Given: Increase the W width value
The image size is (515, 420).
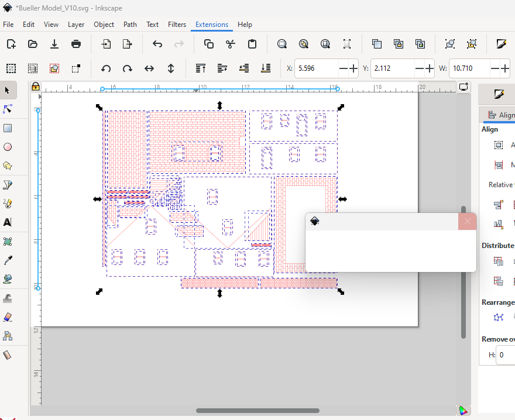Looking at the screenshot, I should click(x=504, y=68).
